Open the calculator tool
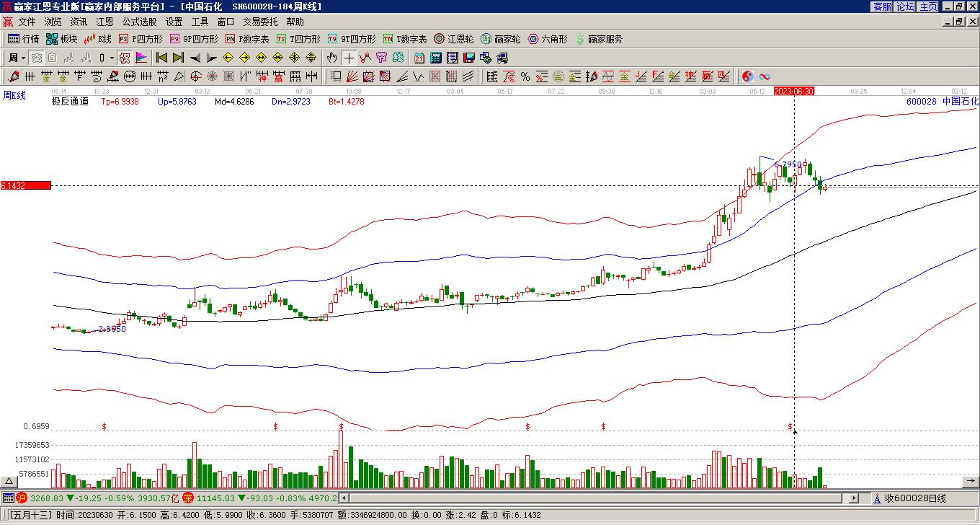 coord(436,58)
